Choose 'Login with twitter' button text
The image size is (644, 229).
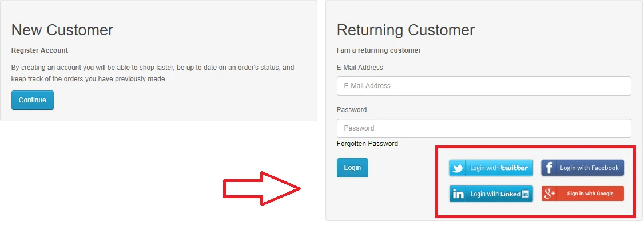pyautogui.click(x=499, y=168)
